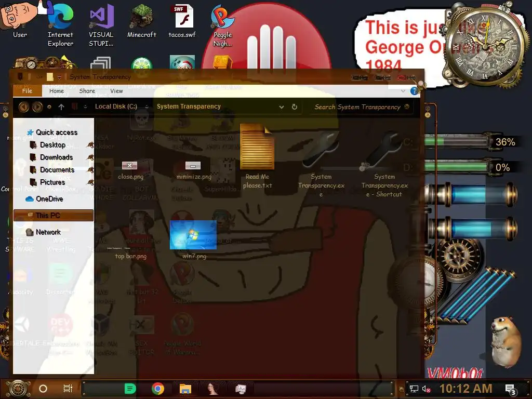The height and width of the screenshot is (399, 532).
Task: Launch the Peggle Nights desktop icon
Action: 222,25
